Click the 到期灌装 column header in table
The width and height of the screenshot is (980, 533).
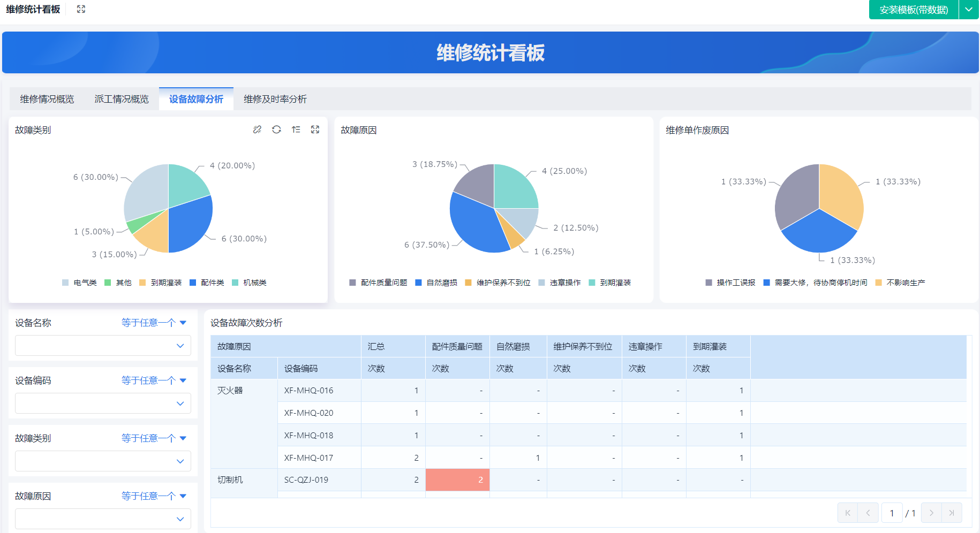click(x=718, y=347)
